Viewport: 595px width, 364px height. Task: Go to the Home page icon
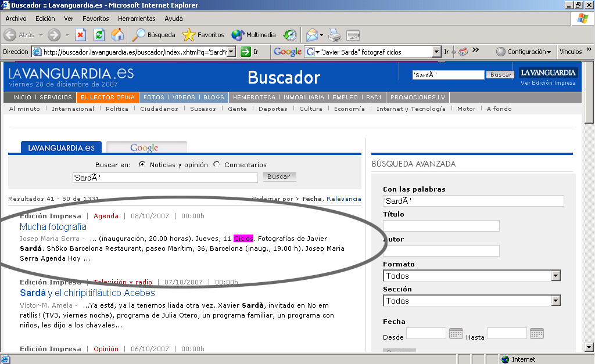click(117, 35)
